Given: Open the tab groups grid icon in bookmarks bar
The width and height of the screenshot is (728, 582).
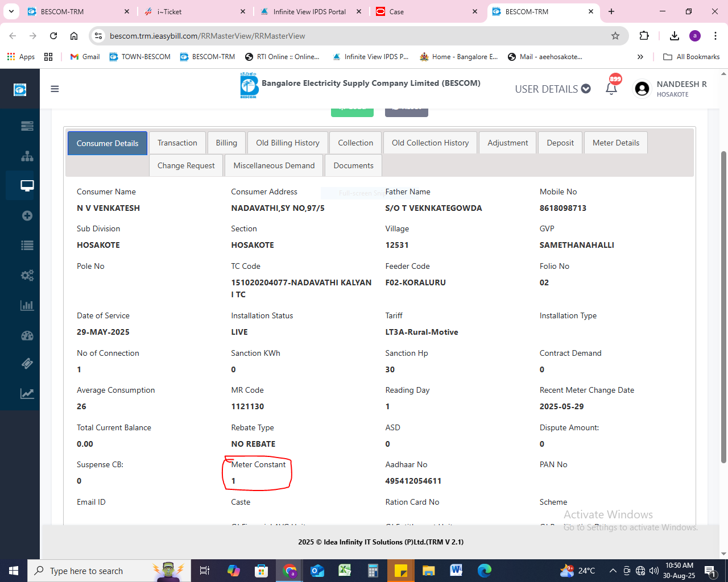Looking at the screenshot, I should click(48, 57).
